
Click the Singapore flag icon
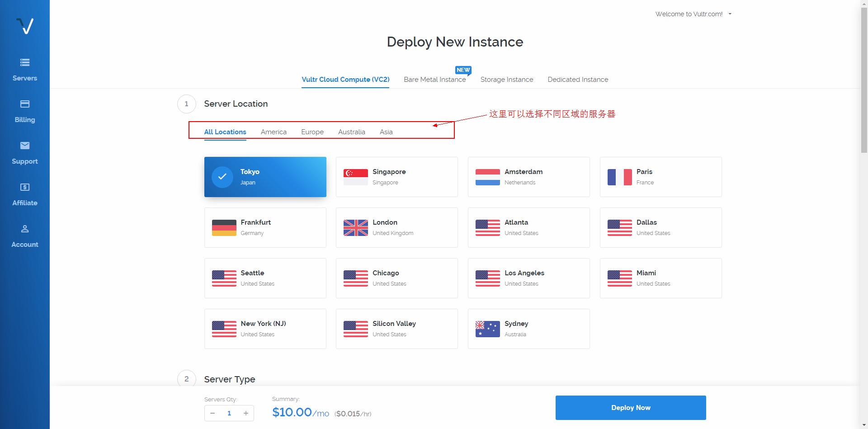pos(355,177)
